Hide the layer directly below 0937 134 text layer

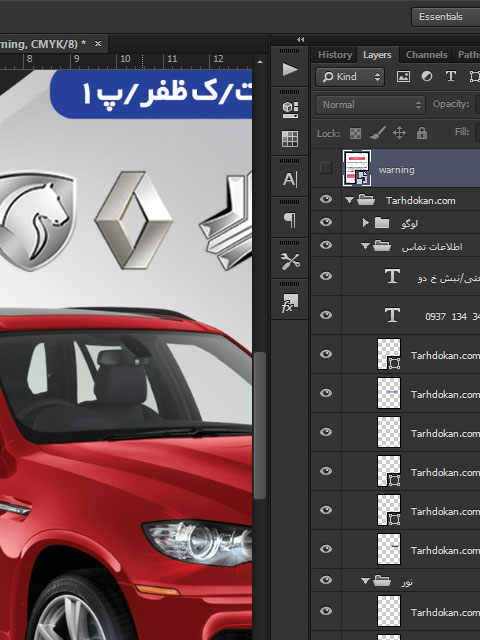pyautogui.click(x=326, y=354)
